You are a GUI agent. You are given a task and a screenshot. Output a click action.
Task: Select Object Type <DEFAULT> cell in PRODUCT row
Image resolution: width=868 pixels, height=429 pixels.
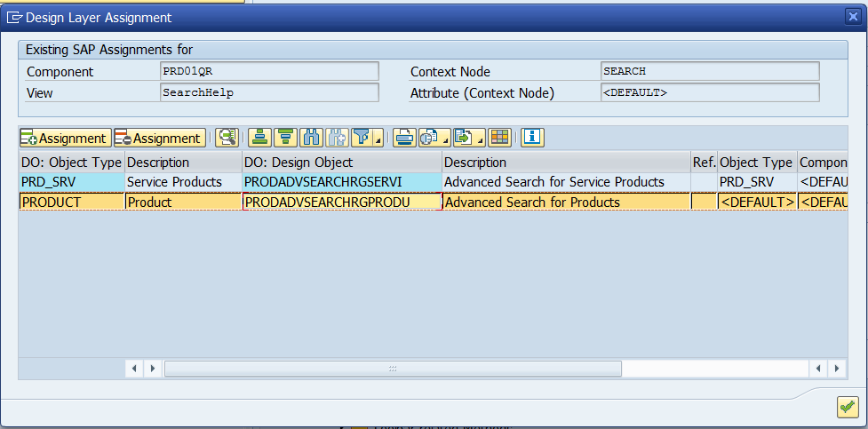point(757,202)
